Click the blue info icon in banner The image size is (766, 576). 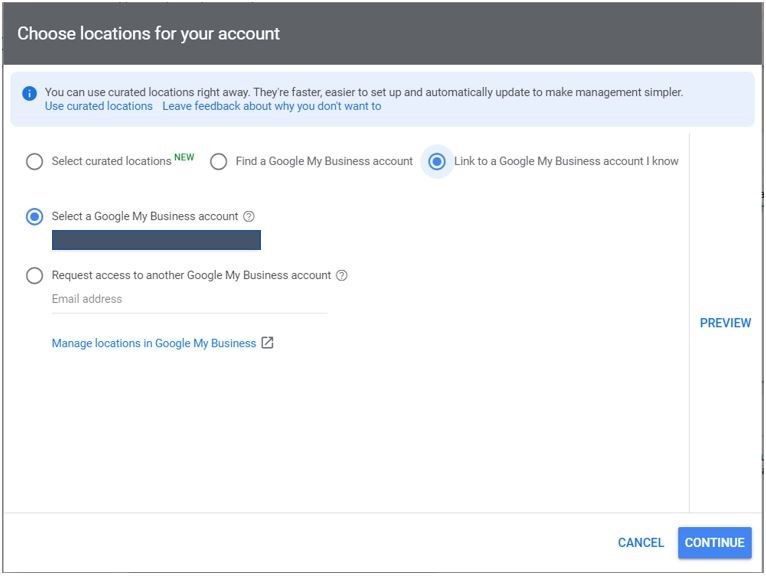[29, 93]
